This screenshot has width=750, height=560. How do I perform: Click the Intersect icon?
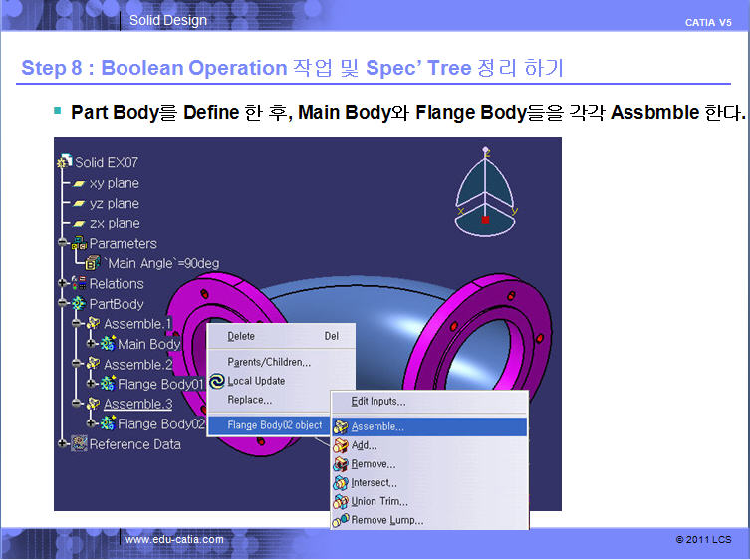(x=341, y=483)
